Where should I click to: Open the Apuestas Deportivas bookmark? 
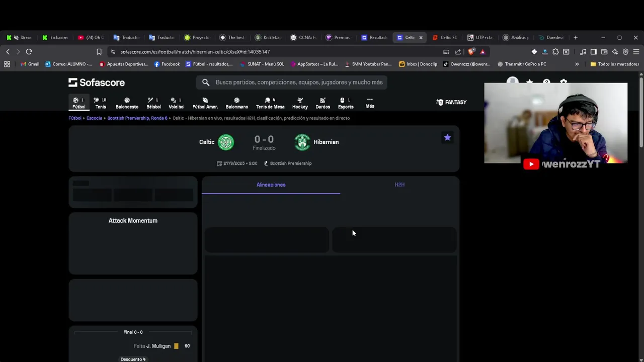coord(124,64)
